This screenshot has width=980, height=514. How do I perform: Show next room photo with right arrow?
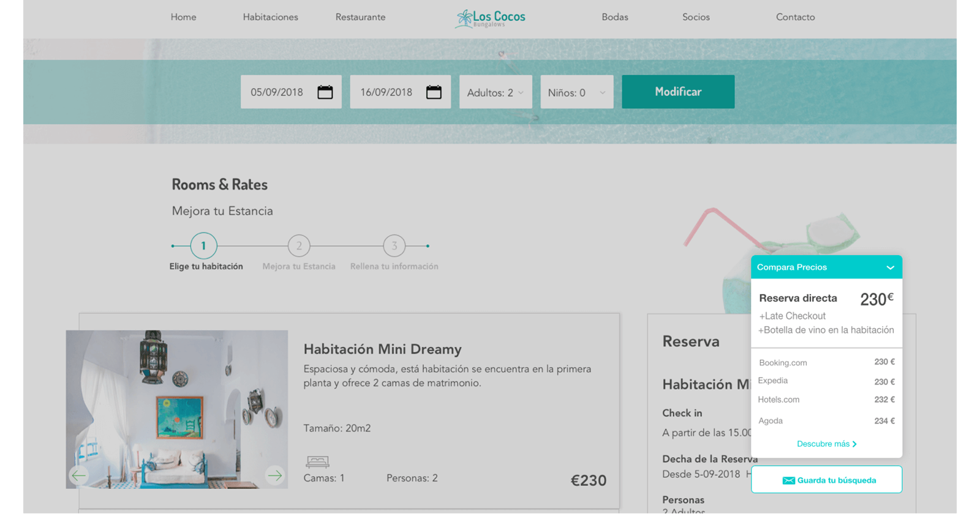[x=275, y=475]
